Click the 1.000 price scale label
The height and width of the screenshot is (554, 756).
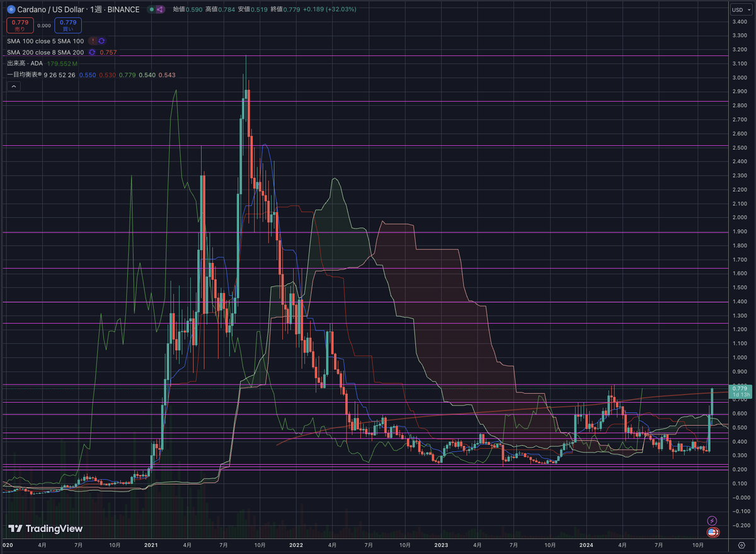(740, 358)
